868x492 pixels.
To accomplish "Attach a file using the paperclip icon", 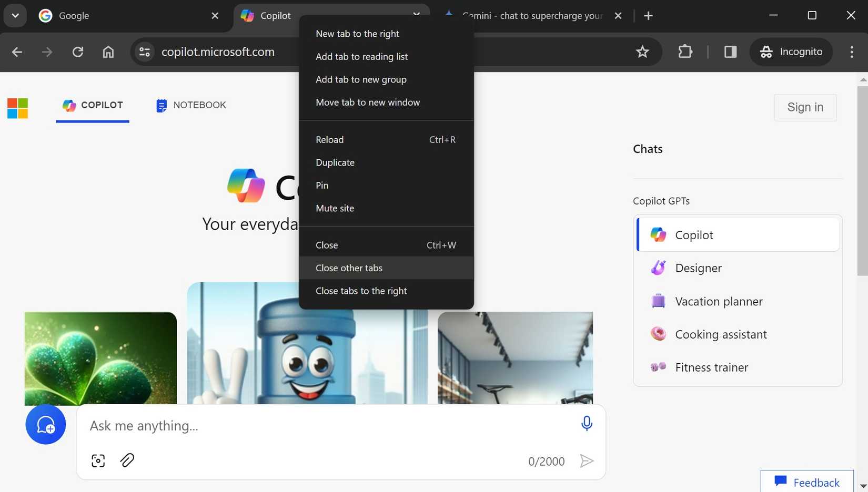I will pos(127,460).
